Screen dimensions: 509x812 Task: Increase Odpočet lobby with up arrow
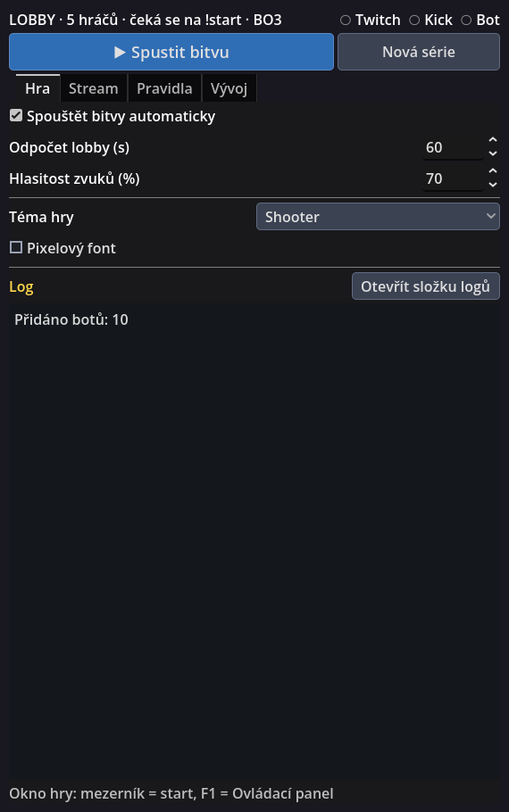coord(493,140)
